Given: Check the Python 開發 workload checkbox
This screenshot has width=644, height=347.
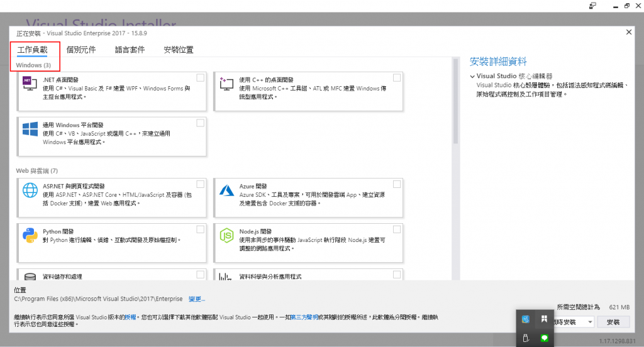Looking at the screenshot, I should coord(201,229).
